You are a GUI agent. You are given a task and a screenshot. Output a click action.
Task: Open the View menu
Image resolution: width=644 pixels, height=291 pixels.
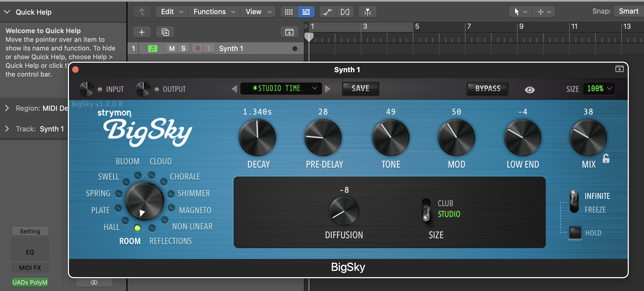pyautogui.click(x=258, y=12)
